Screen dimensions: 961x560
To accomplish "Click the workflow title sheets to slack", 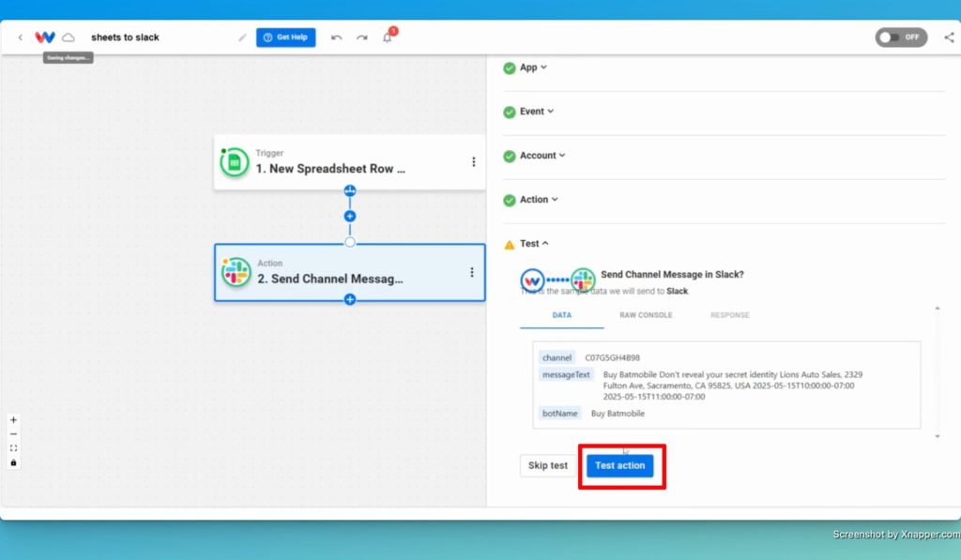I will (x=125, y=38).
